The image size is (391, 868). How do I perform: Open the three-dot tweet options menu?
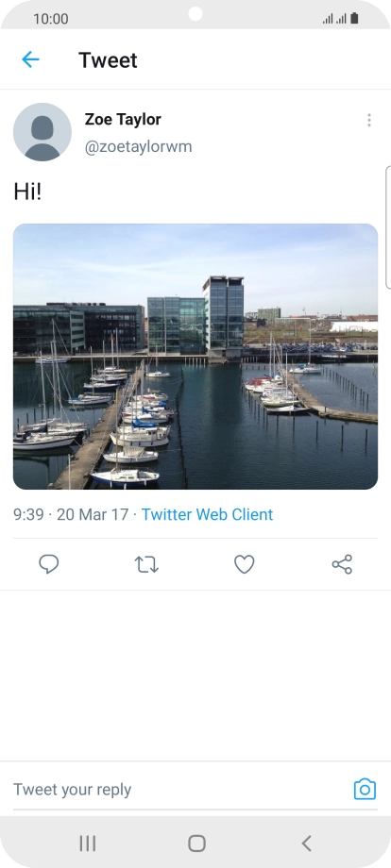[x=369, y=120]
